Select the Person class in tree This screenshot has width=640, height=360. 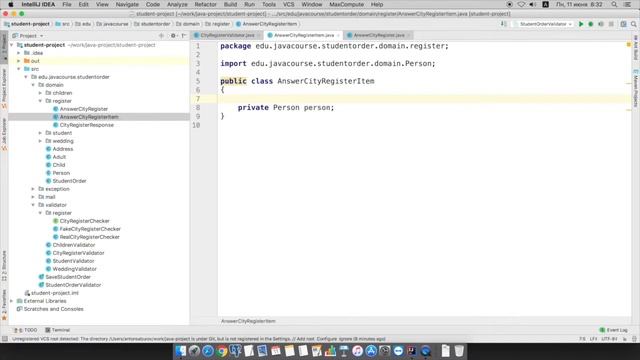(x=58, y=173)
